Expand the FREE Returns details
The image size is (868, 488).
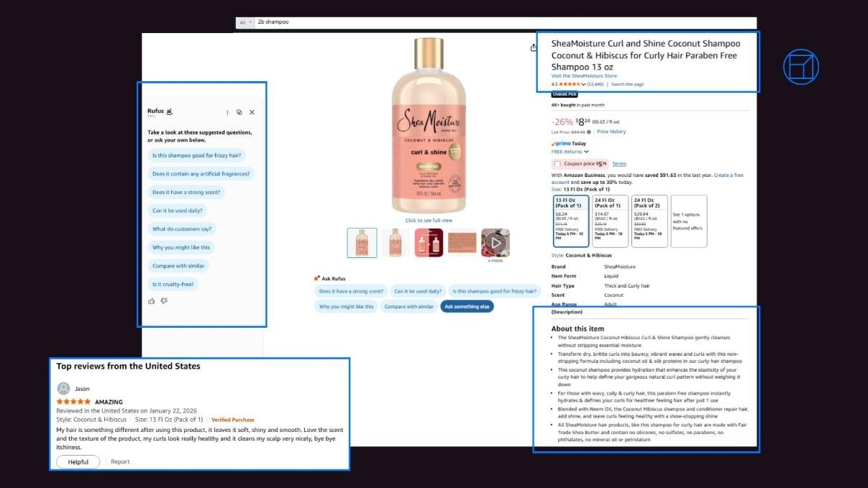[x=586, y=152]
